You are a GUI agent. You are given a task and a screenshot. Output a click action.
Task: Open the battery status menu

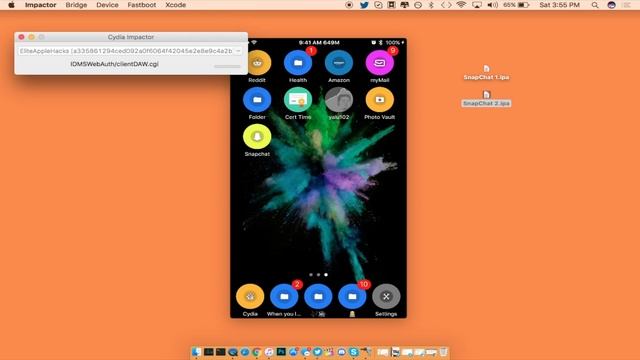point(516,5)
